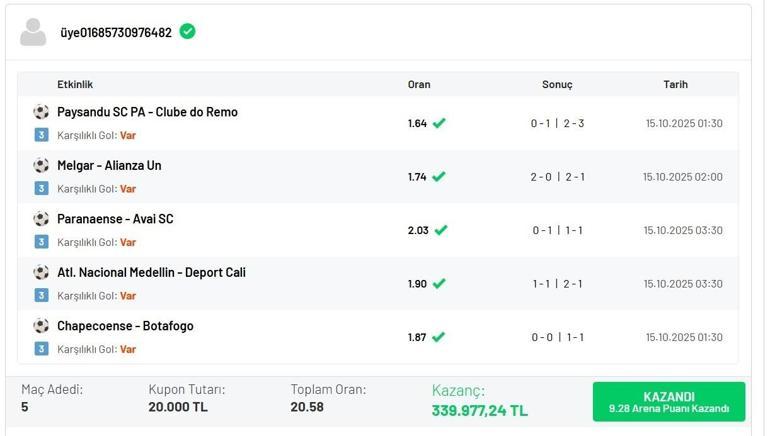Screen dimensions: 770x436
Task: Click the Sonuç column header
Action: pyautogui.click(x=557, y=85)
